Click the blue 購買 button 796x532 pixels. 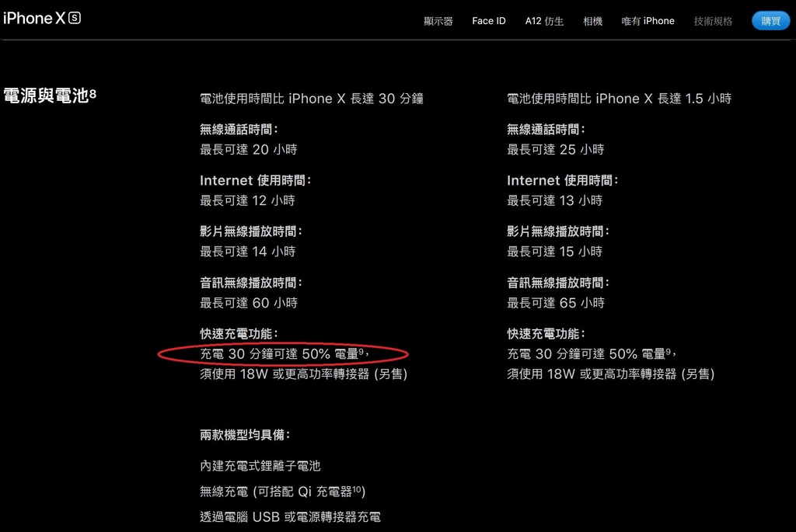770,21
